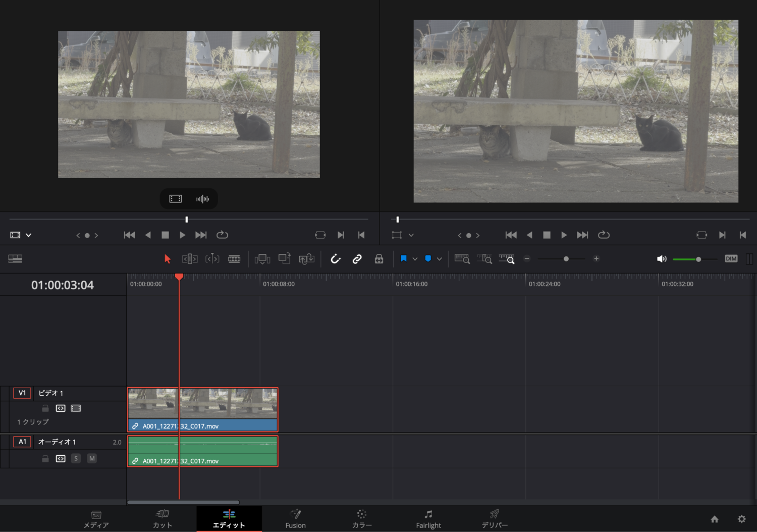Click the Custom Zoom icon
757x532 pixels.
point(507,259)
